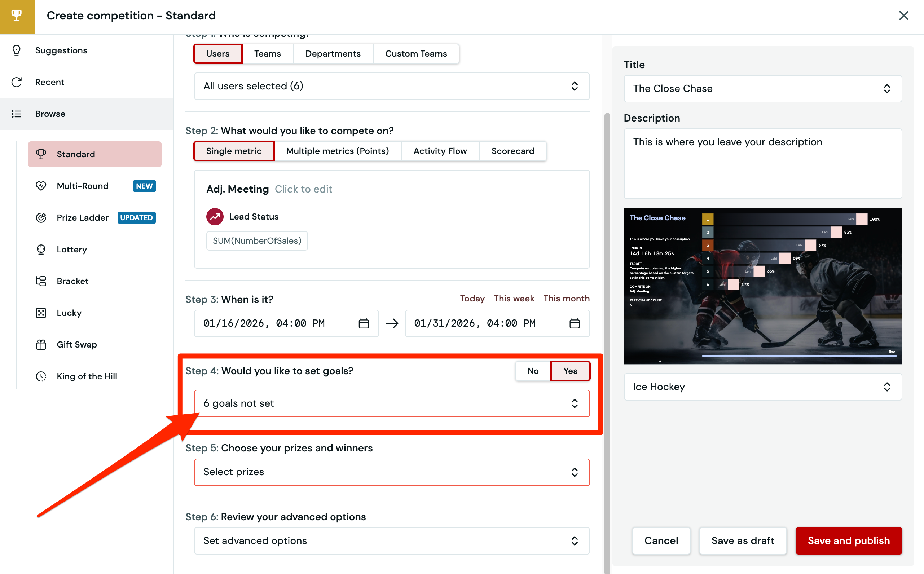
Task: Select No for setting goals
Action: pyautogui.click(x=533, y=371)
